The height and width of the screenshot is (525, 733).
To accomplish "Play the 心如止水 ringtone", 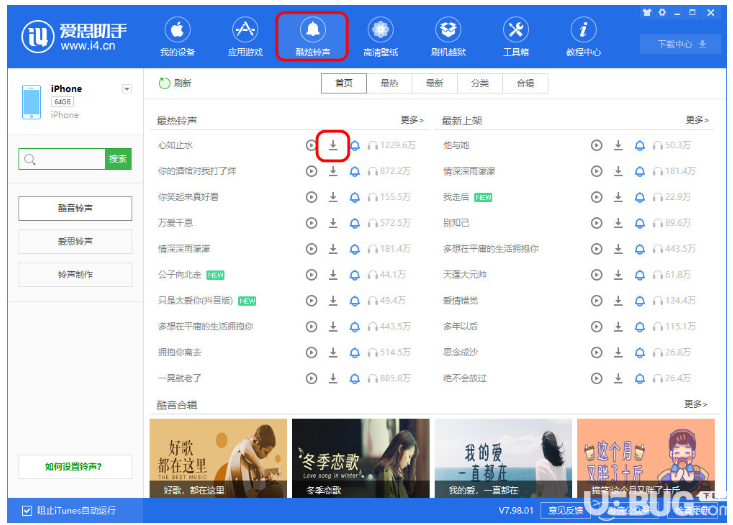I will (311, 145).
